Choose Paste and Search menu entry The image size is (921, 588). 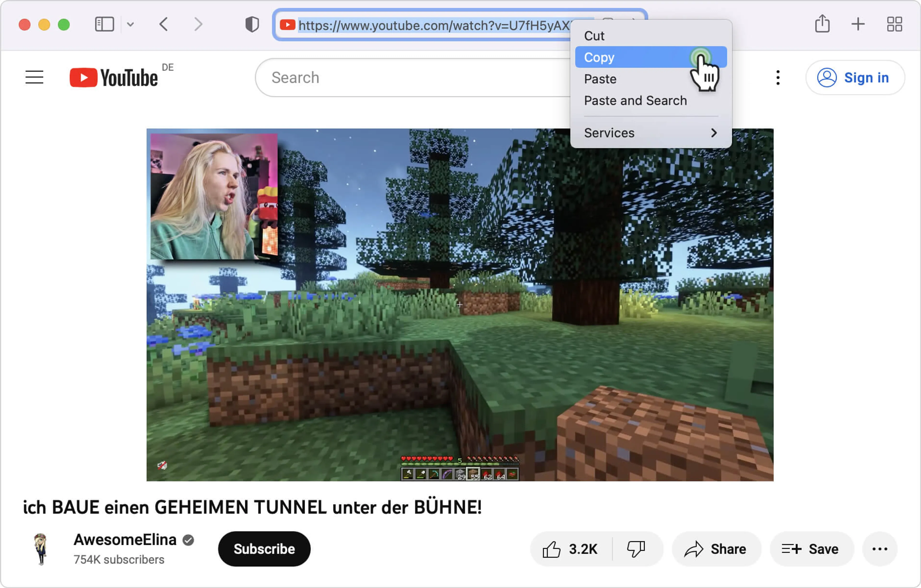(x=635, y=101)
